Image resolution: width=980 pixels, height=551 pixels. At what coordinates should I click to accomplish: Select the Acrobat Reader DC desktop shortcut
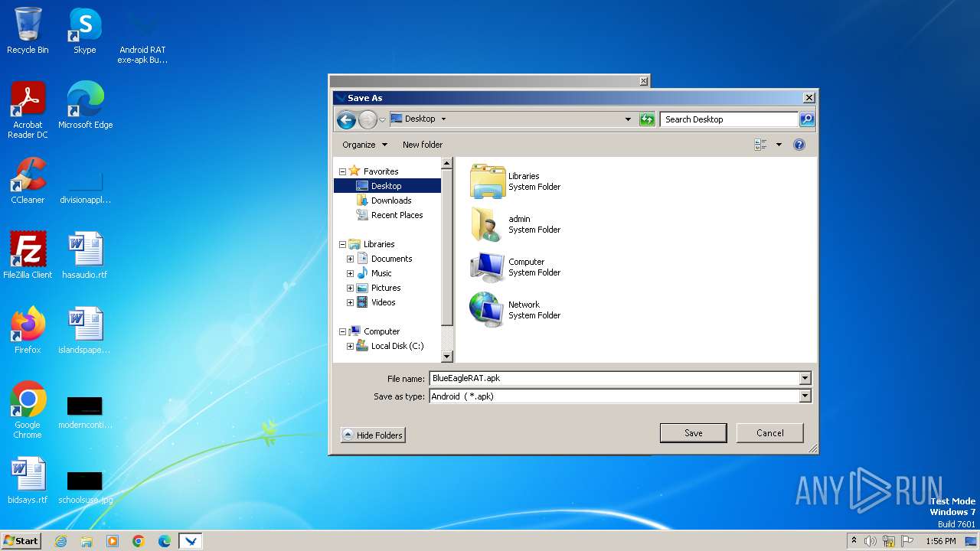point(28,110)
